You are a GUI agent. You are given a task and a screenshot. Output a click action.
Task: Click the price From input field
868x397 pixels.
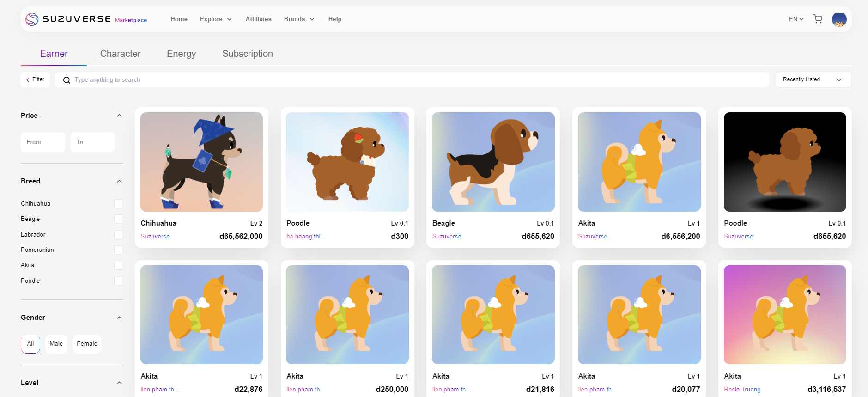tap(43, 142)
